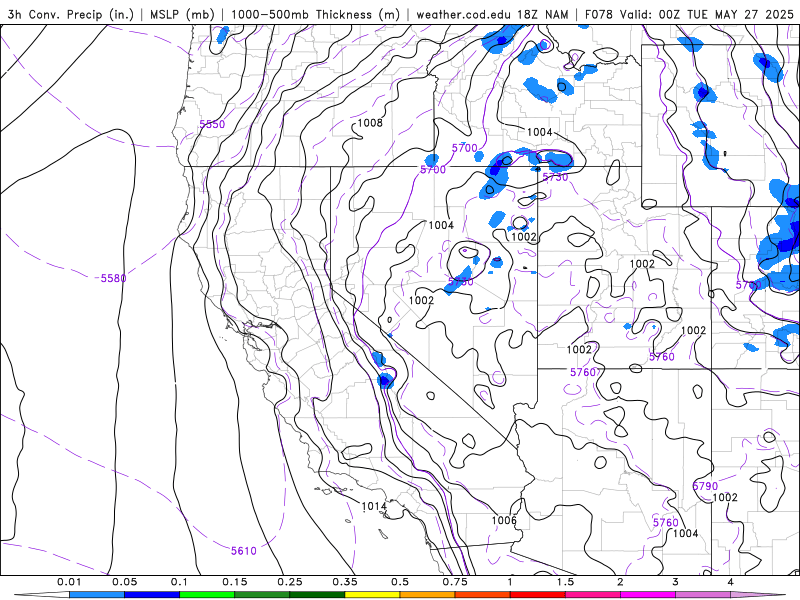This screenshot has width=800, height=600.
Task: Click the purple '5550' thickness label
Action: (212, 124)
